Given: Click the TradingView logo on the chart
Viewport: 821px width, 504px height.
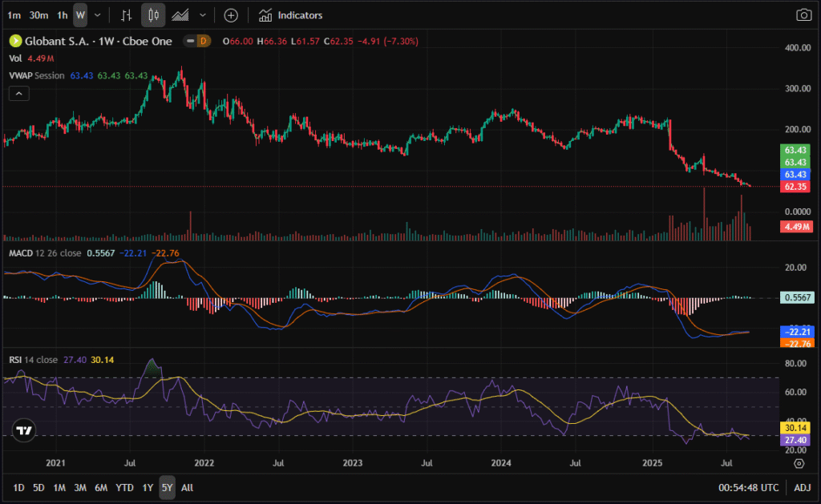Looking at the screenshot, I should click(24, 430).
